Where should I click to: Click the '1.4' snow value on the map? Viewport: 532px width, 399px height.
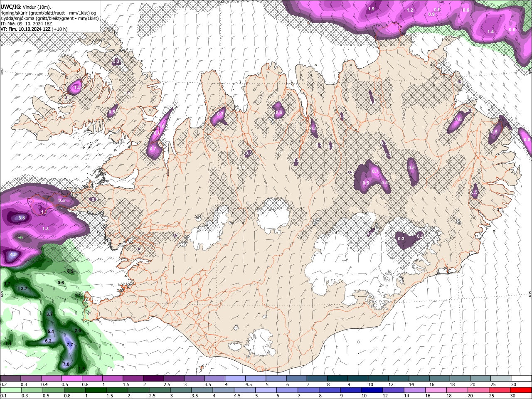point(490,32)
